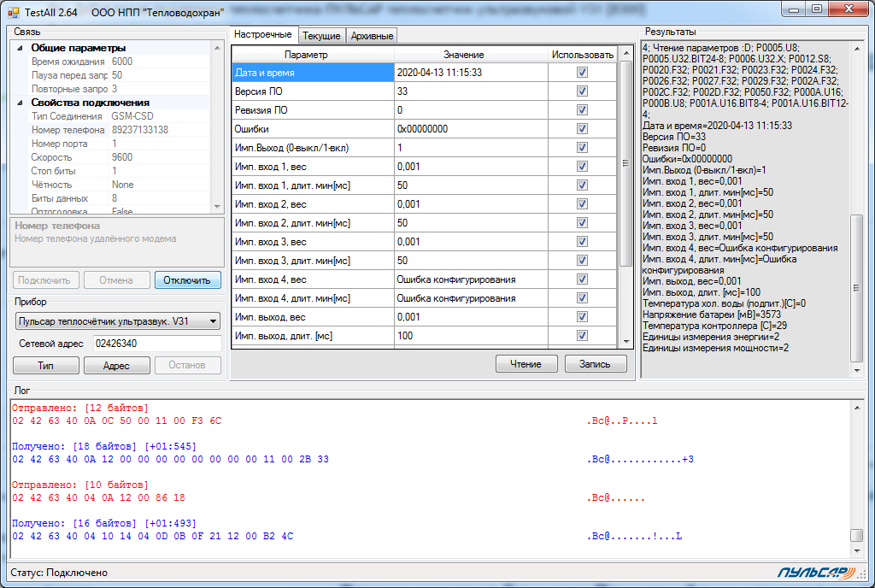Click the parameter table scrollbar thumb

click(x=626, y=163)
